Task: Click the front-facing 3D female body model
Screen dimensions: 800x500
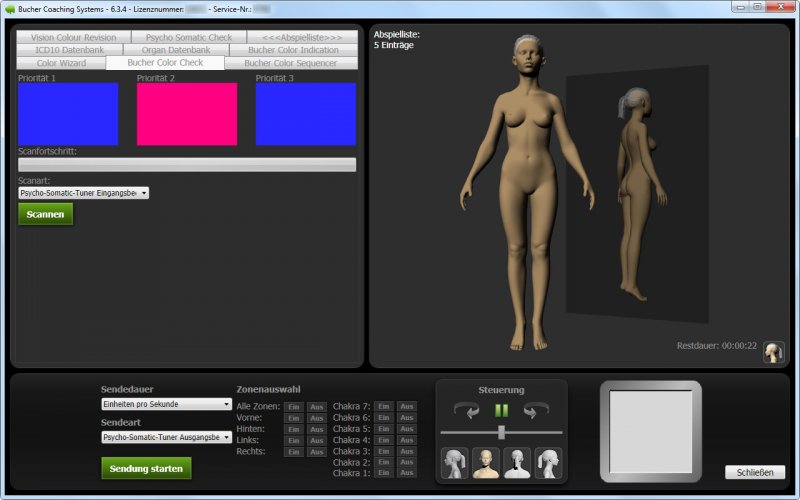Action: [x=528, y=194]
